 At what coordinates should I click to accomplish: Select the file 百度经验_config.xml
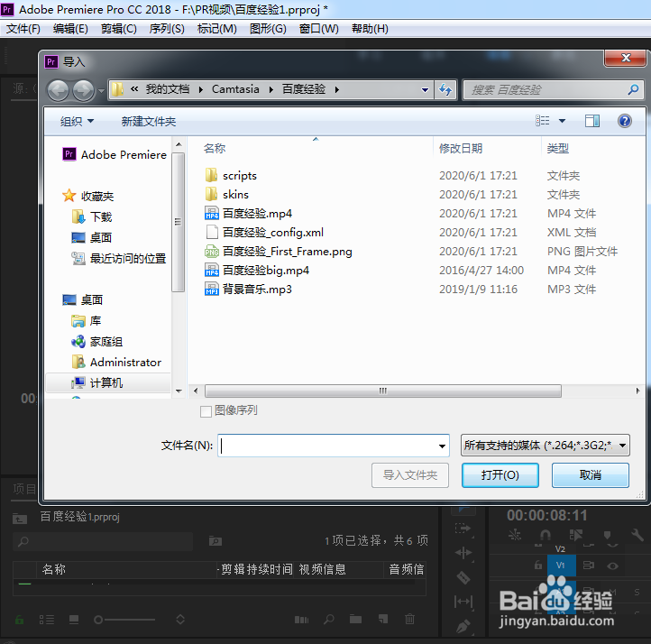[264, 232]
